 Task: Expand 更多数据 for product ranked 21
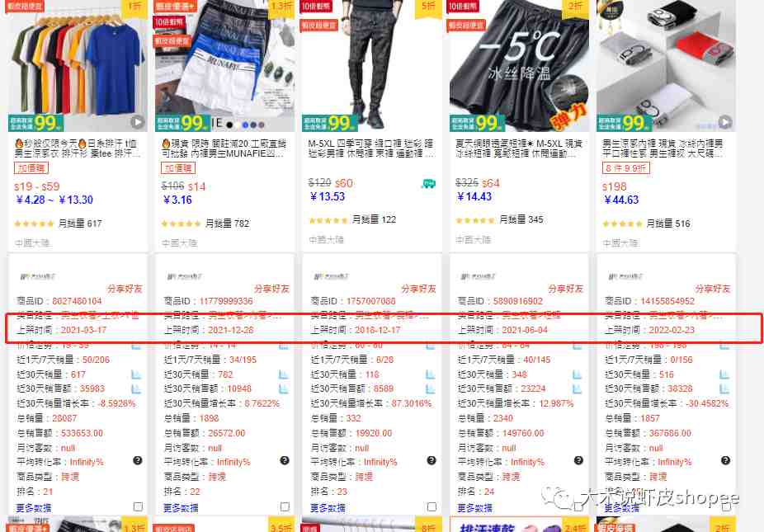coord(34,507)
